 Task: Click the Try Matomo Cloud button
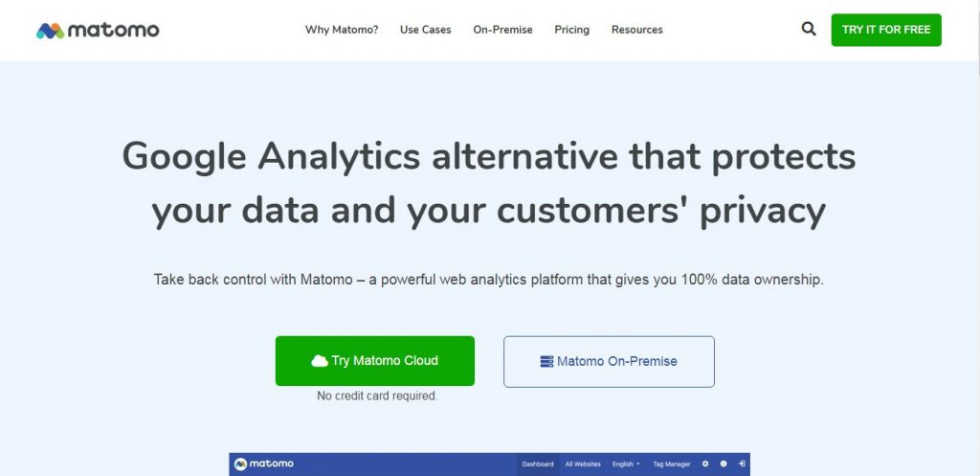375,361
